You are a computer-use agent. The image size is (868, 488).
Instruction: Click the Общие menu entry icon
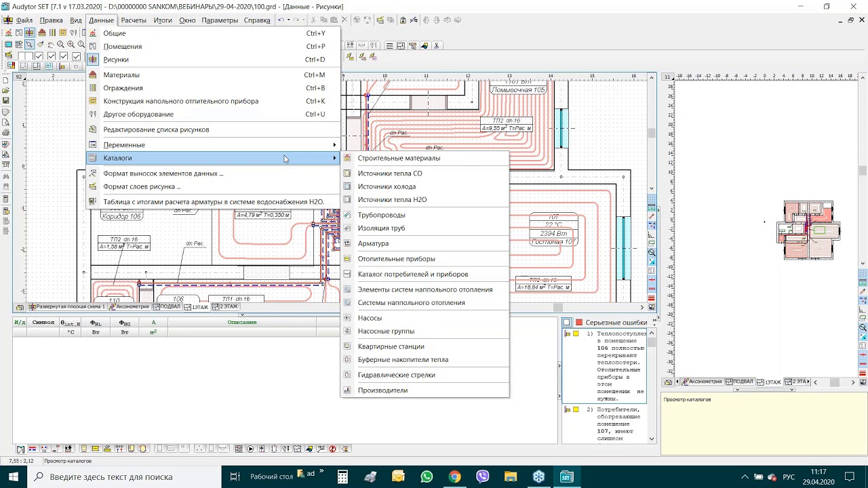click(x=93, y=33)
